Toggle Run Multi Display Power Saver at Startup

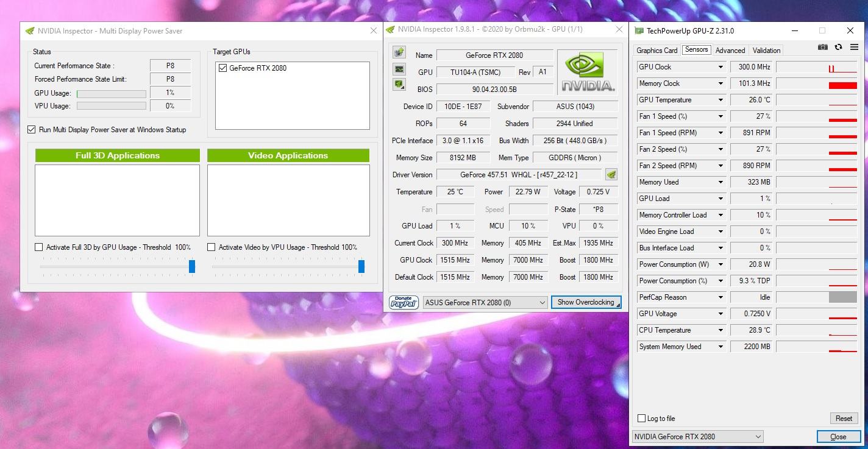(32, 130)
